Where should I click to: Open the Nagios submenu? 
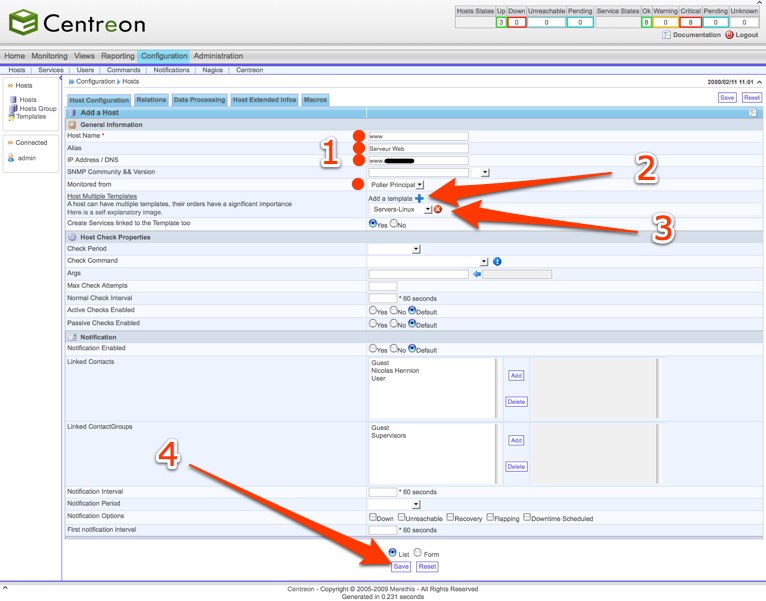tap(213, 70)
